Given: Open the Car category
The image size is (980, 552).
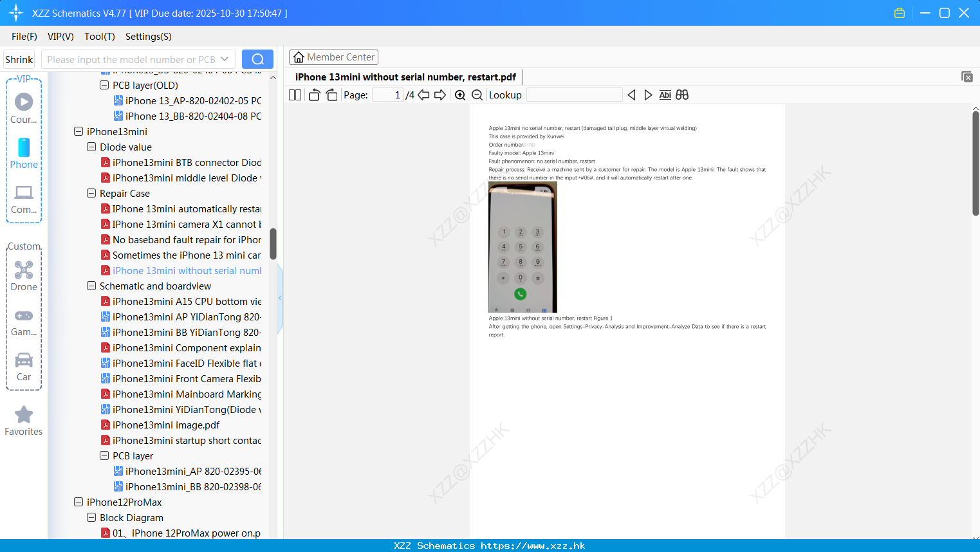Looking at the screenshot, I should pyautogui.click(x=24, y=367).
